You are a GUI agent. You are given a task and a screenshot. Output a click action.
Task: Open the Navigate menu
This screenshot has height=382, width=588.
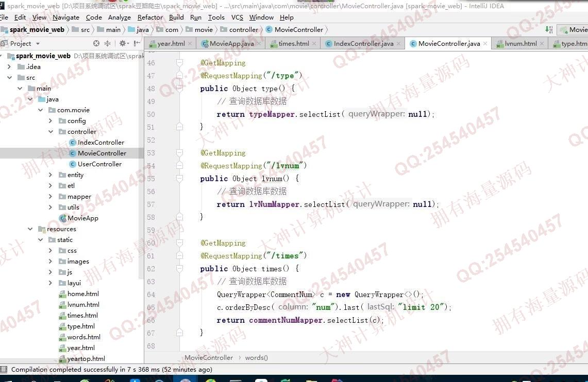65,17
